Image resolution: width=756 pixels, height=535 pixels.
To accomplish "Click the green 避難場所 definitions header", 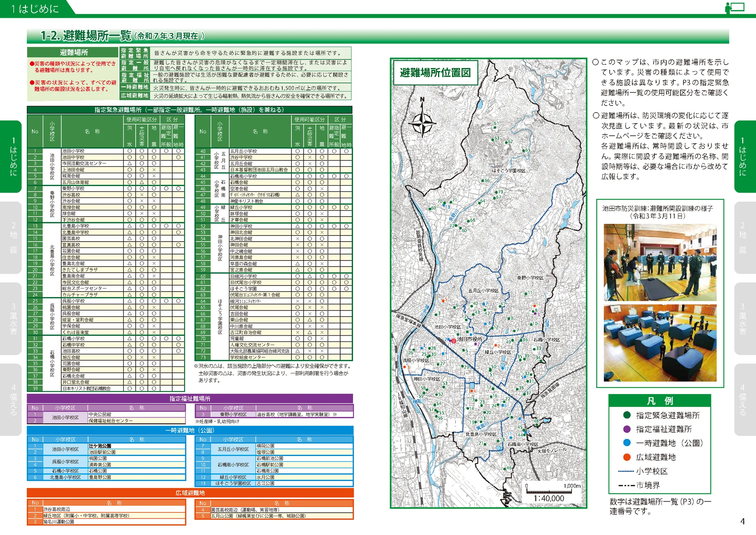I will [x=73, y=52].
